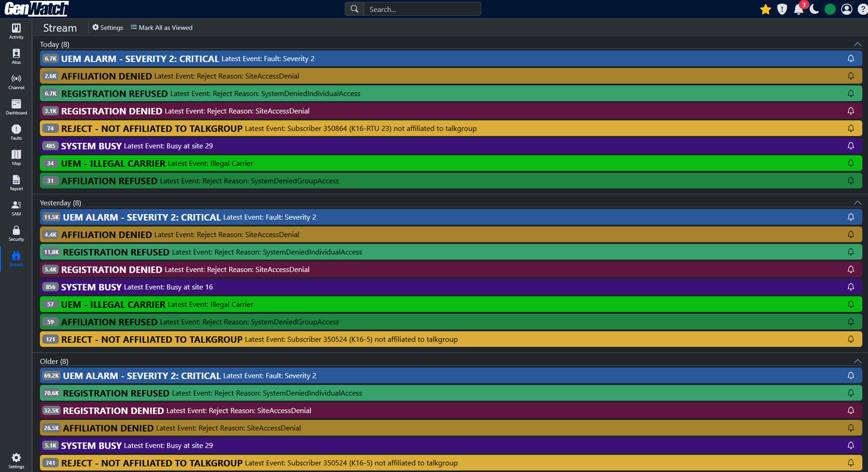Click into the Search input field
Screen dimensions: 868x472
pos(423,9)
